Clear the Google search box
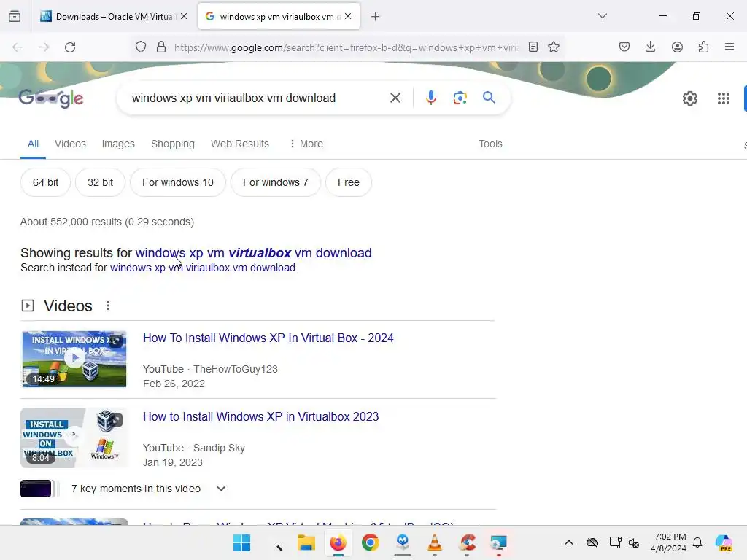Image resolution: width=747 pixels, height=560 pixels. [395, 98]
